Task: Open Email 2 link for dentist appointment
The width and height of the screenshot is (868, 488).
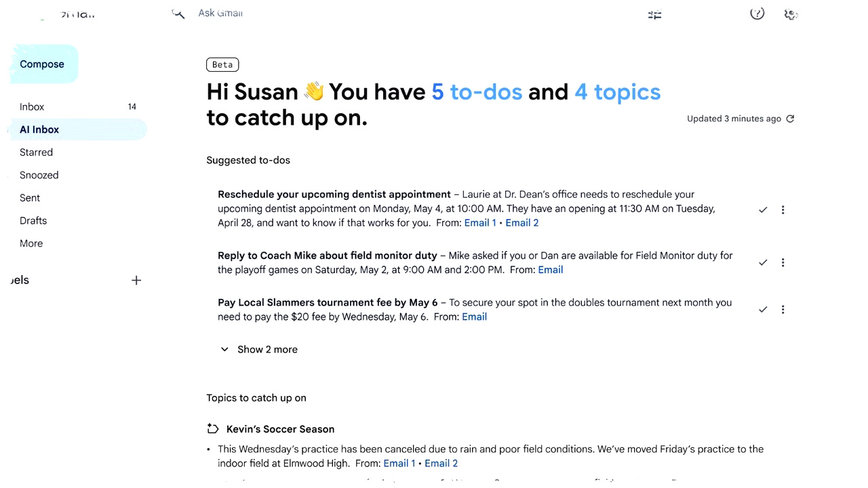Action: pyautogui.click(x=521, y=223)
